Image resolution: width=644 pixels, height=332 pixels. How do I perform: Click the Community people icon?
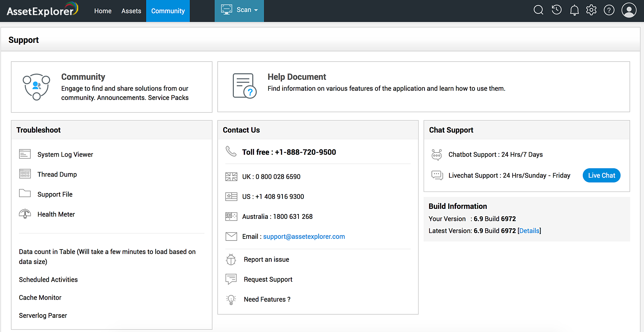(36, 86)
